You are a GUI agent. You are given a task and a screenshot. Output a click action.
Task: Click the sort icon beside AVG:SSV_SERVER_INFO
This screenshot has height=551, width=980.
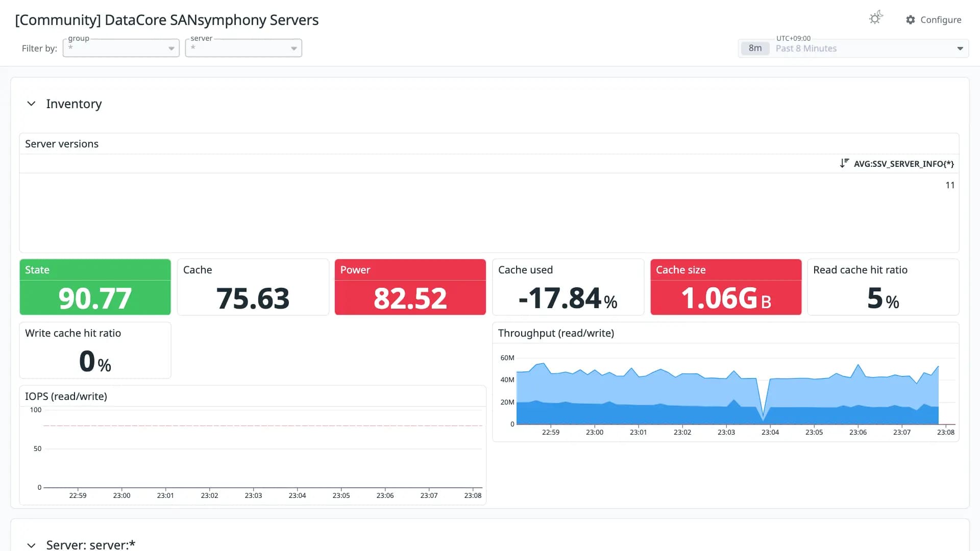(844, 163)
